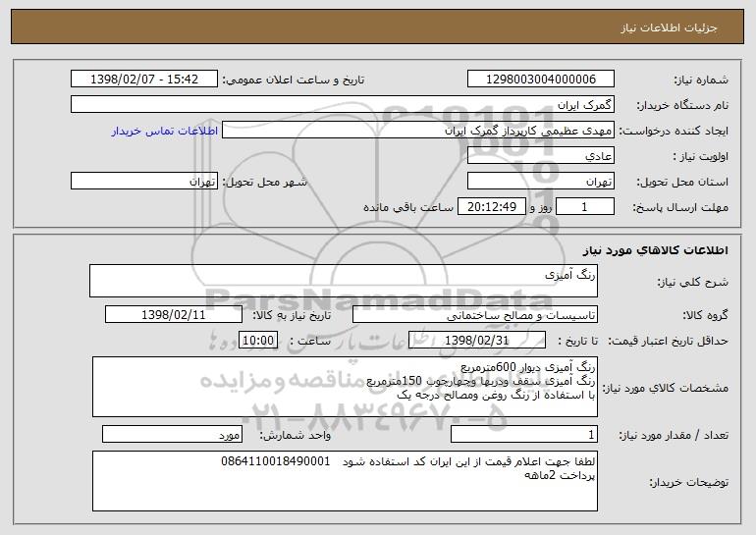Screen dimensions: 756x535
Task: Click the line رنگ آمیزی دیوار 600مترمربع
Action: (x=528, y=367)
